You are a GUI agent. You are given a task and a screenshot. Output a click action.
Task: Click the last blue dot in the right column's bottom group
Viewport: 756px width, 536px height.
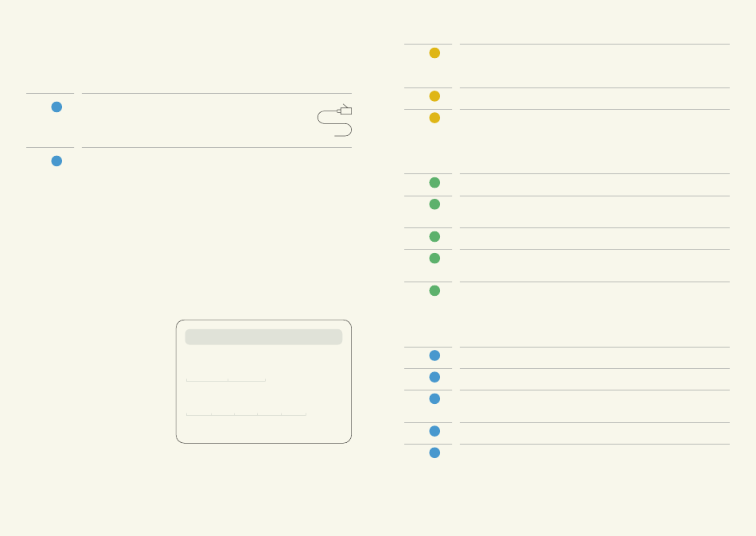(x=435, y=453)
